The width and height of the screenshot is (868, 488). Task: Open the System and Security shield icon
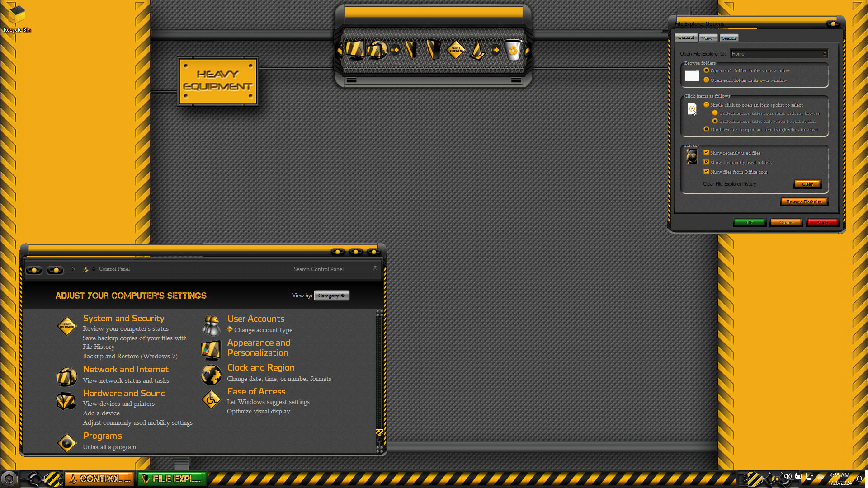pyautogui.click(x=67, y=325)
